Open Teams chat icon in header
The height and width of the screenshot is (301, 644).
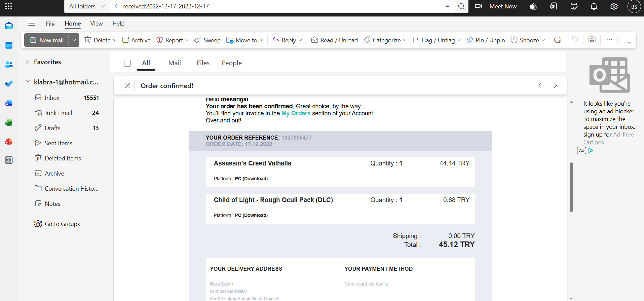(x=533, y=6)
